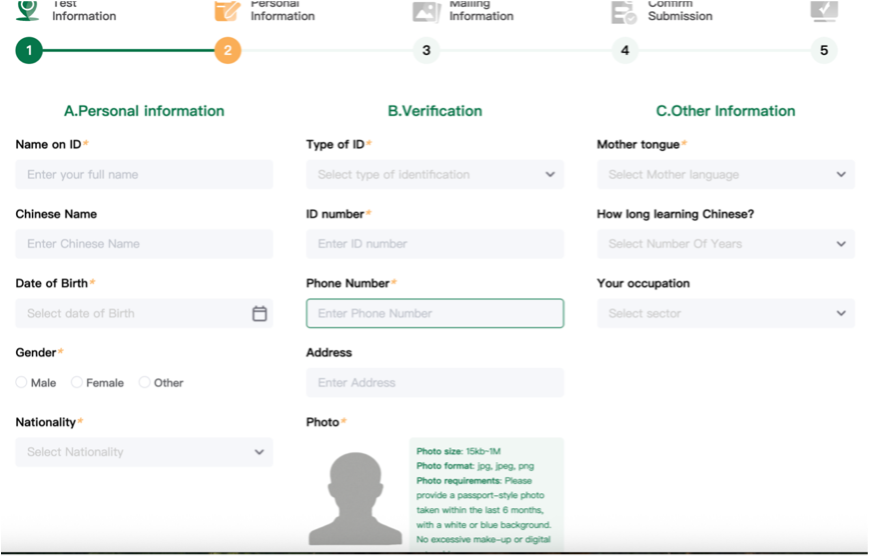Expand the Type of ID dropdown

click(x=435, y=174)
